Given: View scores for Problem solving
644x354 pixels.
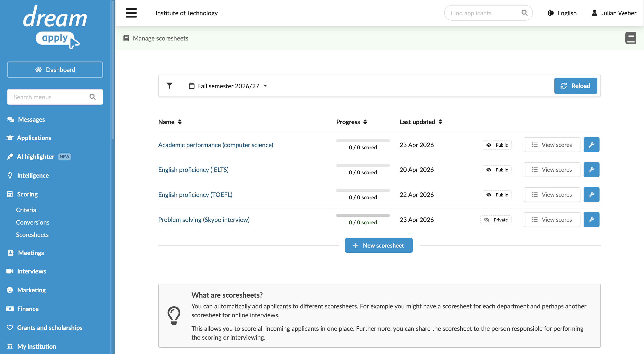Looking at the screenshot, I should [552, 219].
